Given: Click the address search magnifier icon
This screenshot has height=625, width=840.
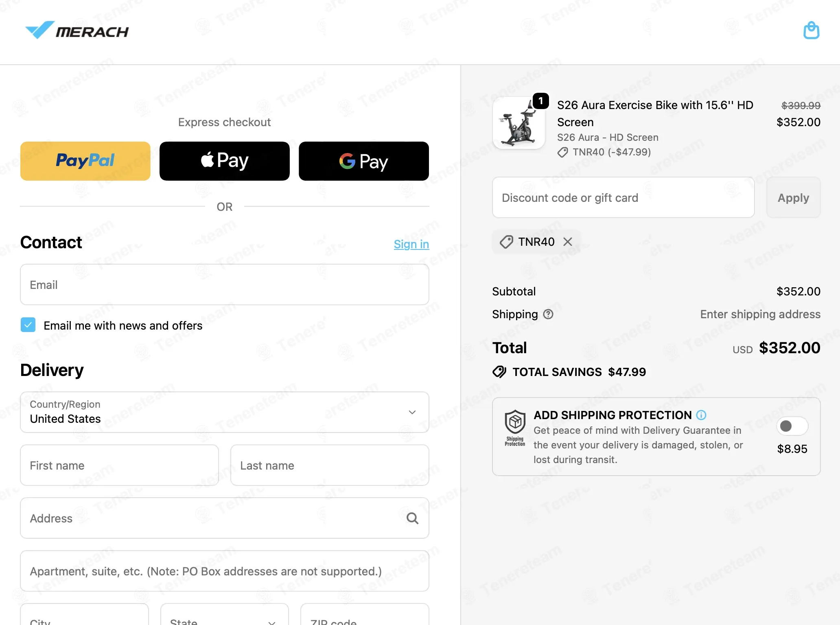Looking at the screenshot, I should (412, 518).
